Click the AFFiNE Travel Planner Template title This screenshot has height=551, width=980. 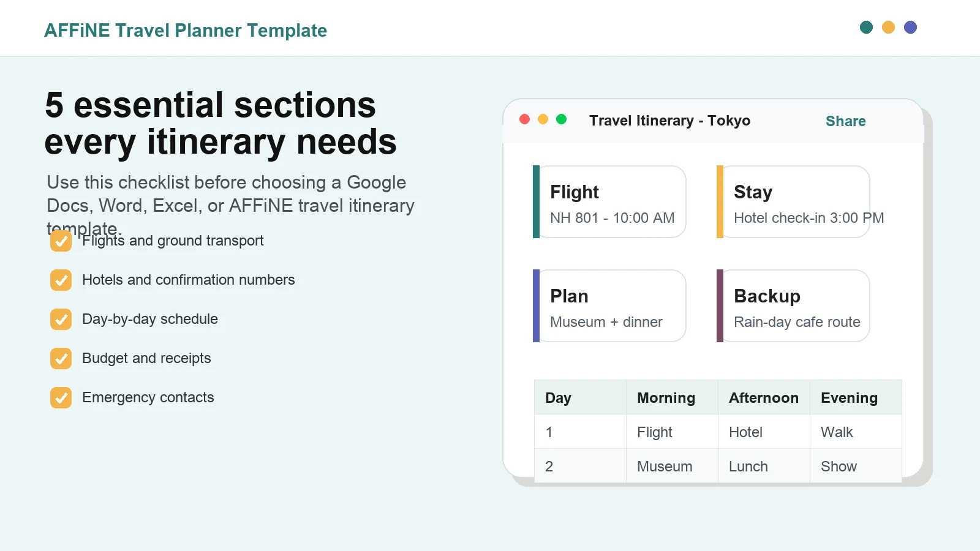[186, 31]
